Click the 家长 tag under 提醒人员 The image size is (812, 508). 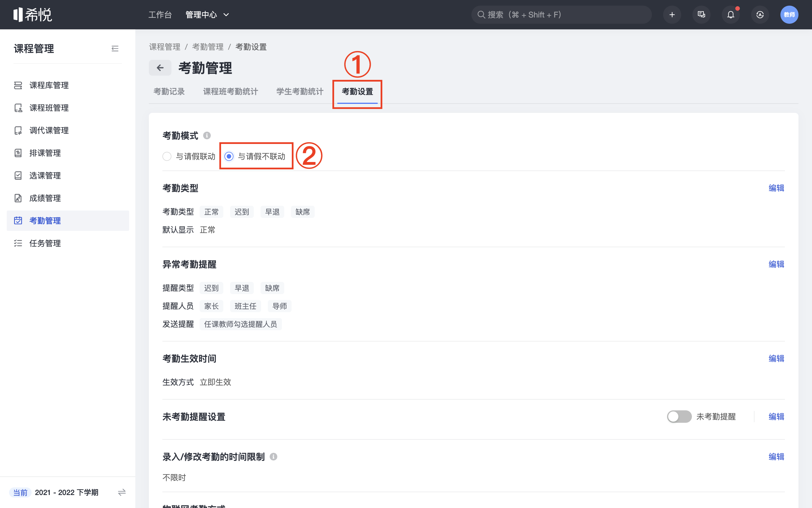coord(211,306)
